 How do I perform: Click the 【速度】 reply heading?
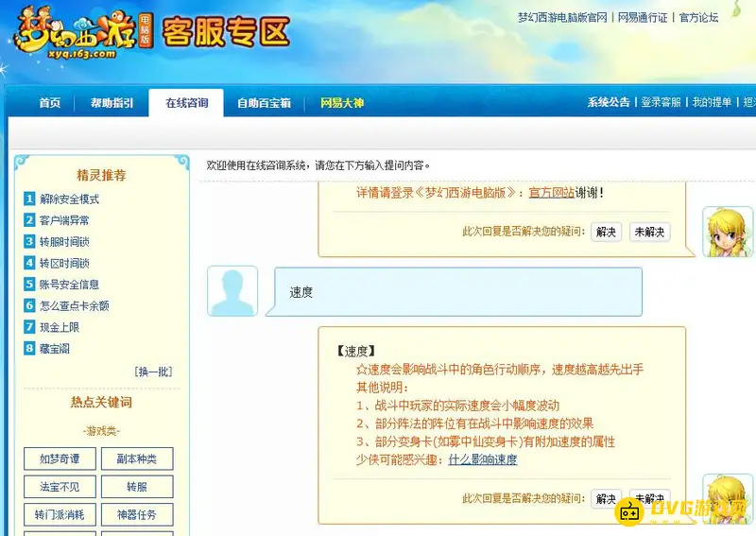click(356, 351)
